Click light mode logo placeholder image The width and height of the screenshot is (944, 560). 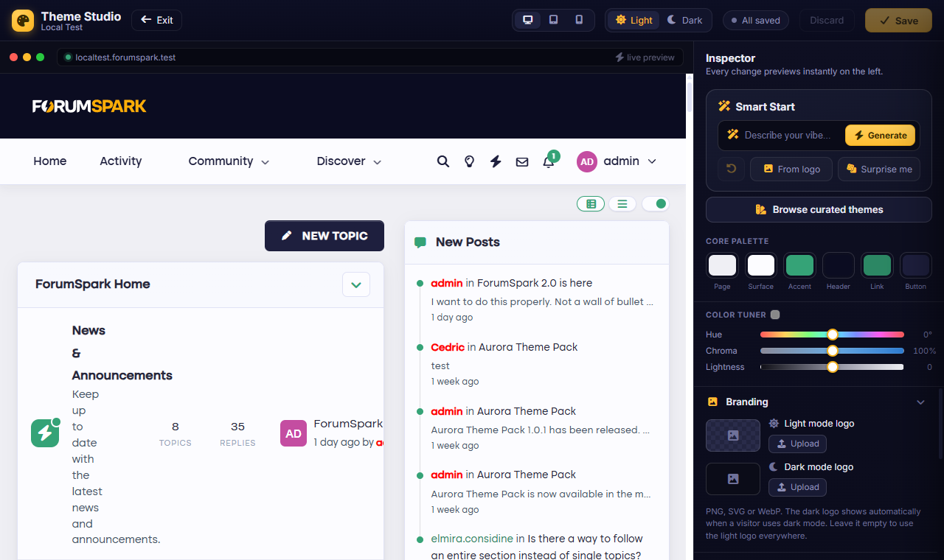[733, 435]
